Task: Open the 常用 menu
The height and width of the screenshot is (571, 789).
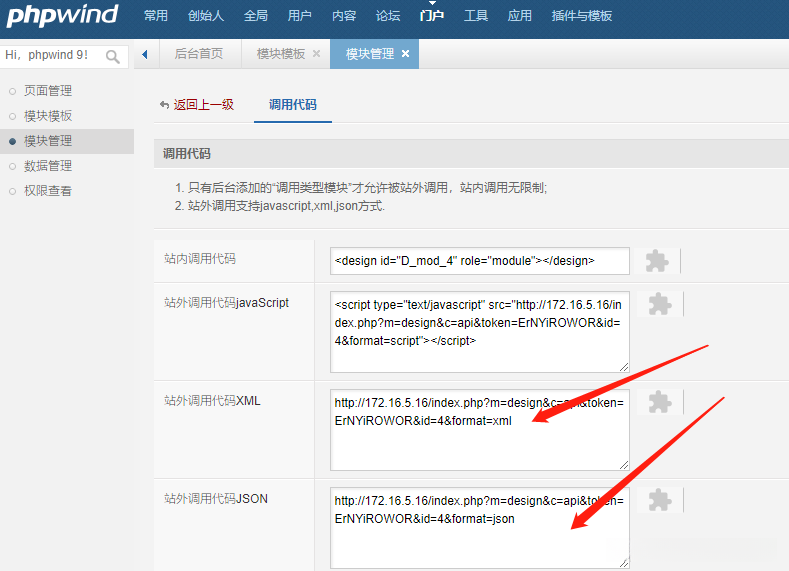Action: [x=155, y=16]
